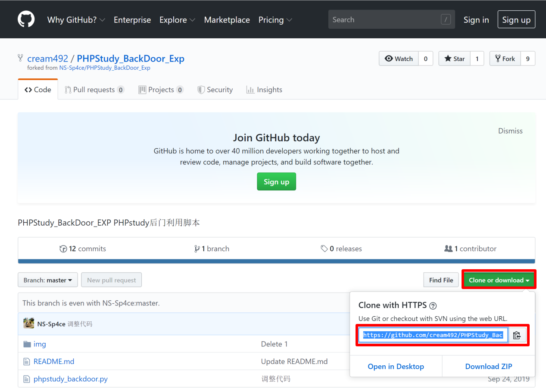This screenshot has height=392, width=546.
Task: Open the img directory link
Action: (40, 344)
